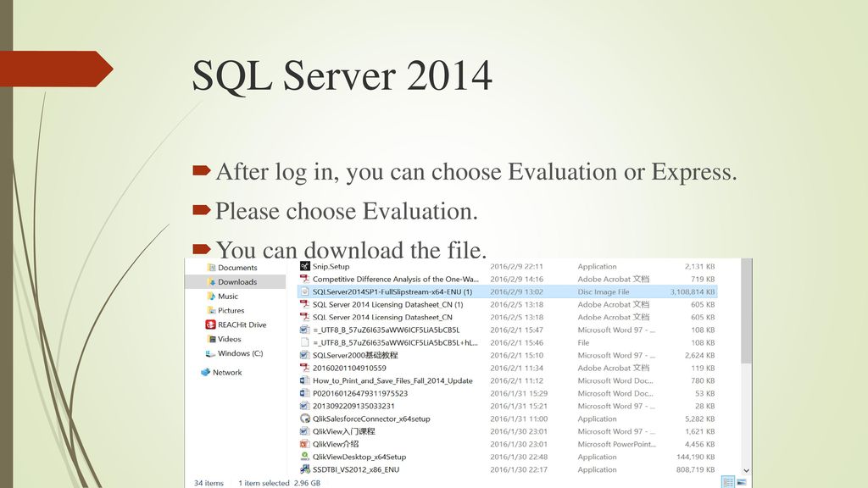
Task: Click the vertical scrollbar thumb of file list
Action: click(746, 311)
